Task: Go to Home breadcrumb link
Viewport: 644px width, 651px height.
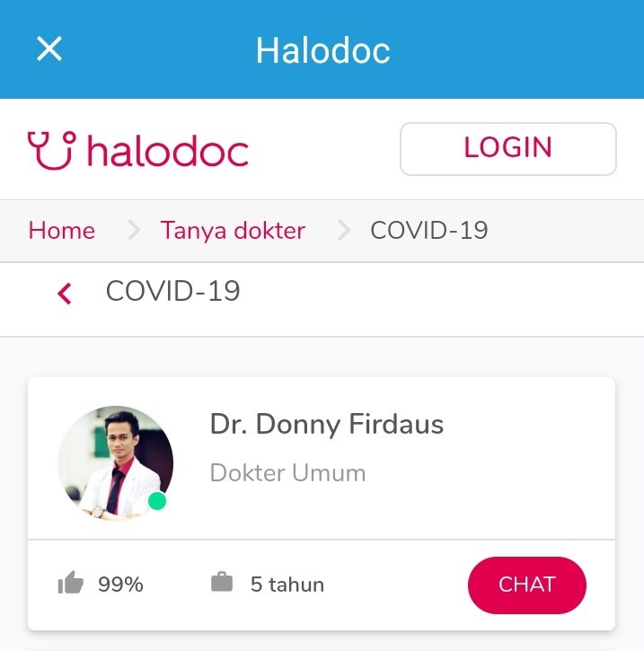Action: coord(62,230)
